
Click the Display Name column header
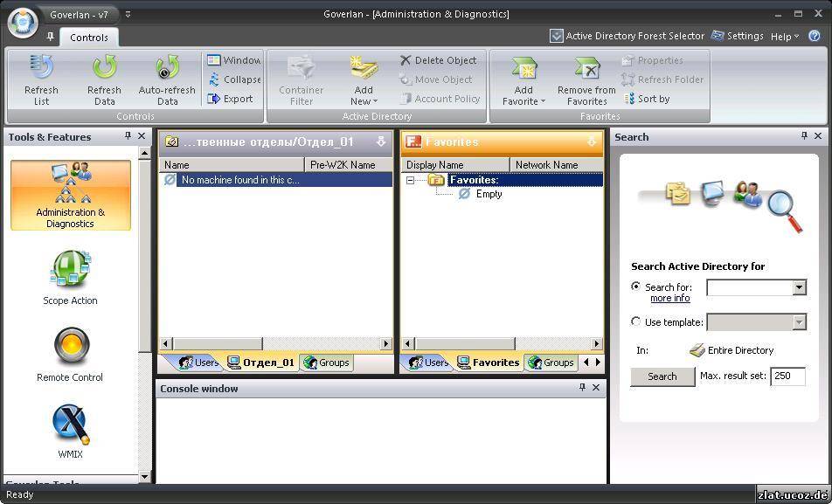(455, 165)
